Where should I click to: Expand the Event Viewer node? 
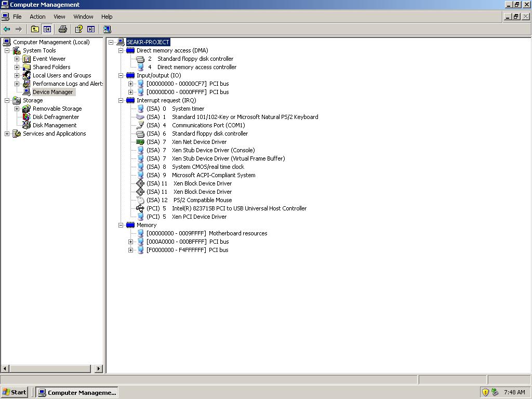(17, 59)
